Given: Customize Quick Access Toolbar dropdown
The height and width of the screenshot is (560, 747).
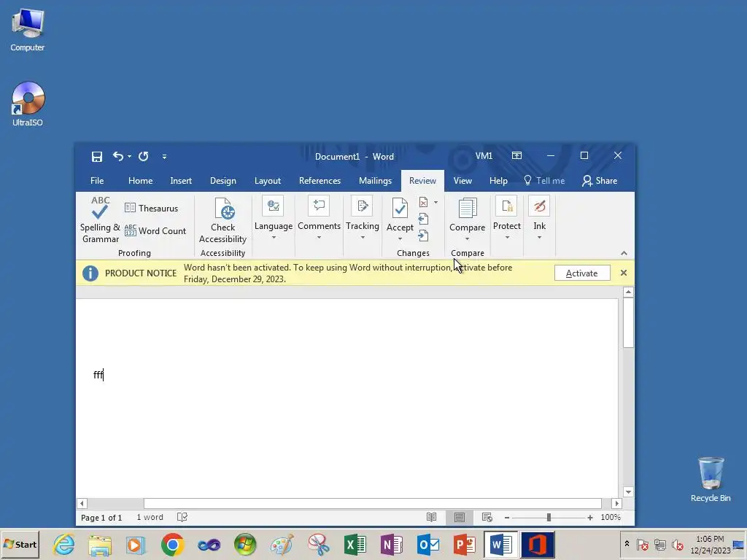Looking at the screenshot, I should [x=164, y=157].
